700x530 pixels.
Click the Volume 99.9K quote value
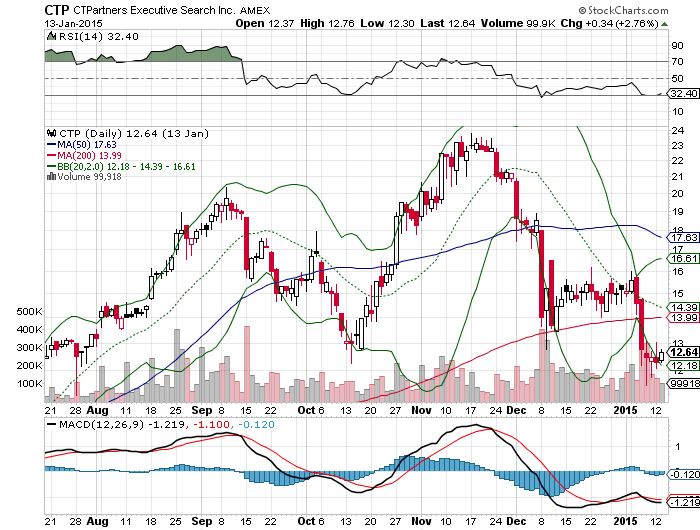[x=518, y=24]
